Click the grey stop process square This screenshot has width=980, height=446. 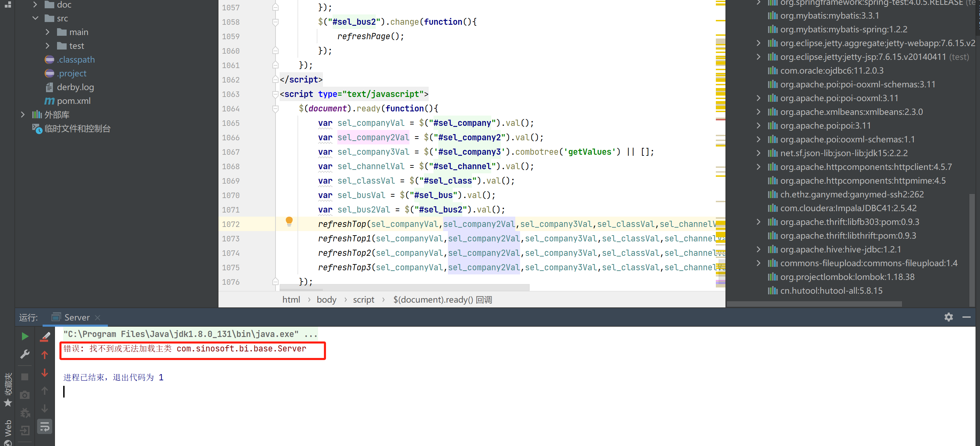(x=25, y=377)
